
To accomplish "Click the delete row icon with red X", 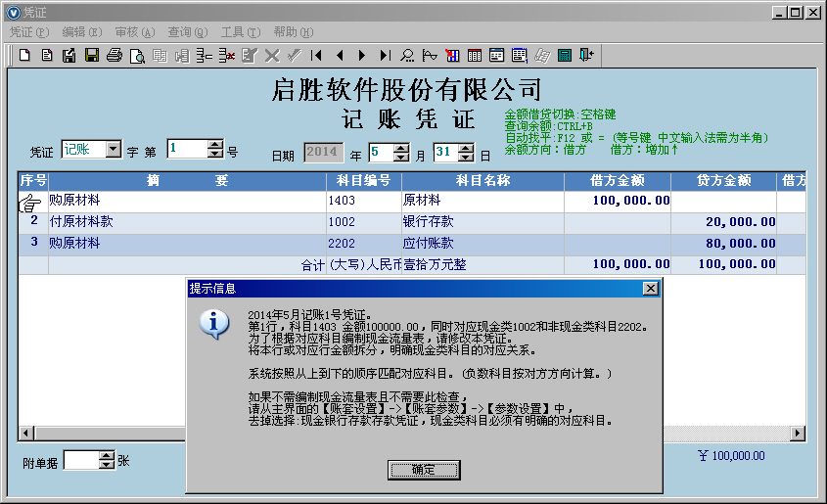I will coord(227,55).
